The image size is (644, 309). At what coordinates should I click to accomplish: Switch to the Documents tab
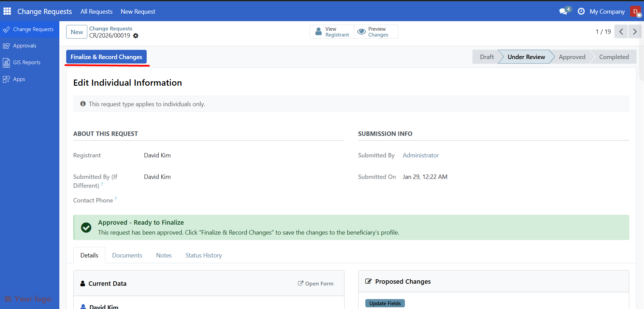(x=127, y=255)
